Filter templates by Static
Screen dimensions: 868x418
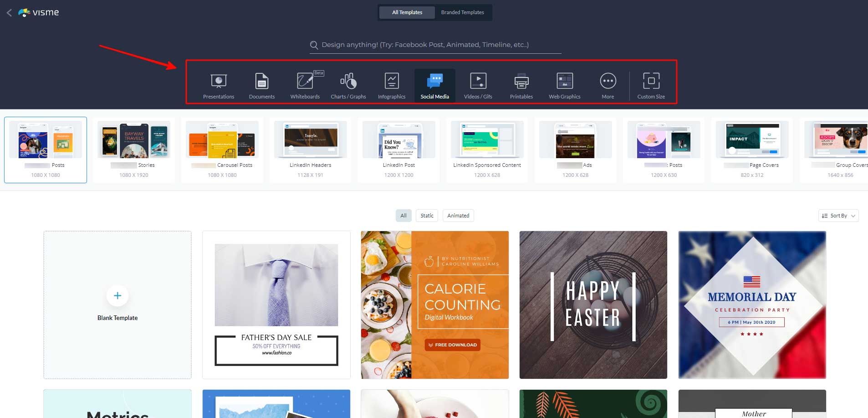tap(427, 216)
